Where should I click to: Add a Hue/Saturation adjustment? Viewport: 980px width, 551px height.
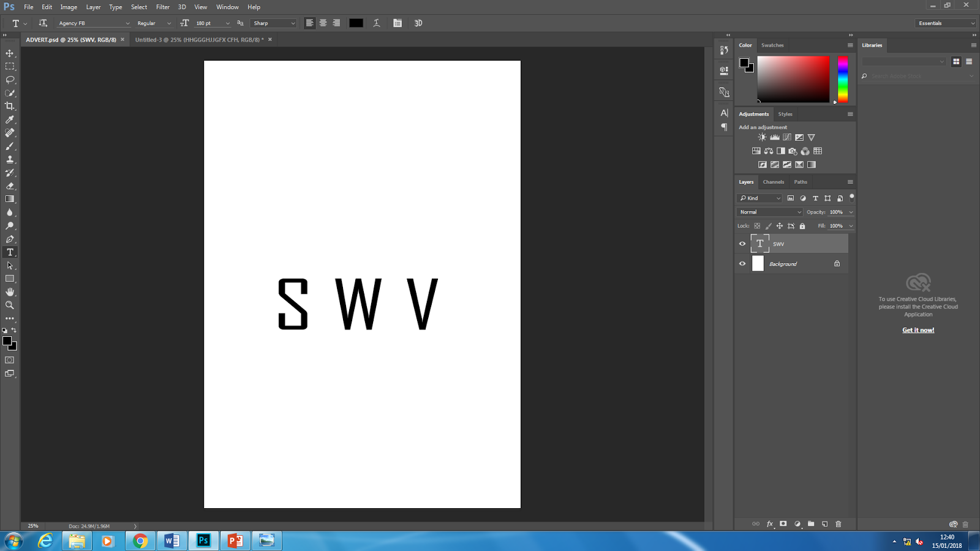756,151
